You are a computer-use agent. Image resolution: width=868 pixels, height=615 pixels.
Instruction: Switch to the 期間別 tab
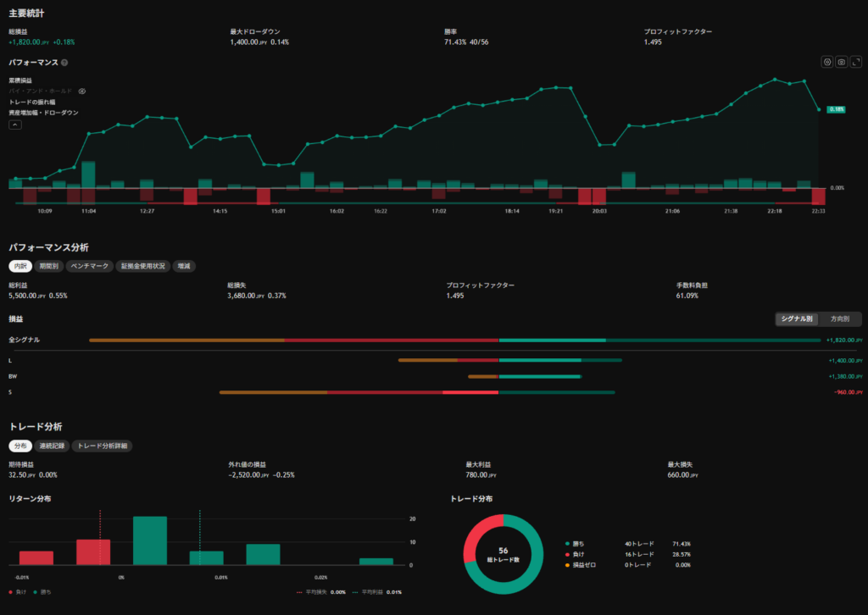(48, 266)
